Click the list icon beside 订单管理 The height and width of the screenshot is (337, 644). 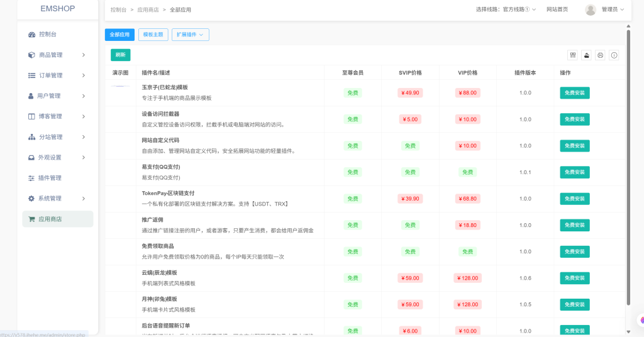pos(31,75)
